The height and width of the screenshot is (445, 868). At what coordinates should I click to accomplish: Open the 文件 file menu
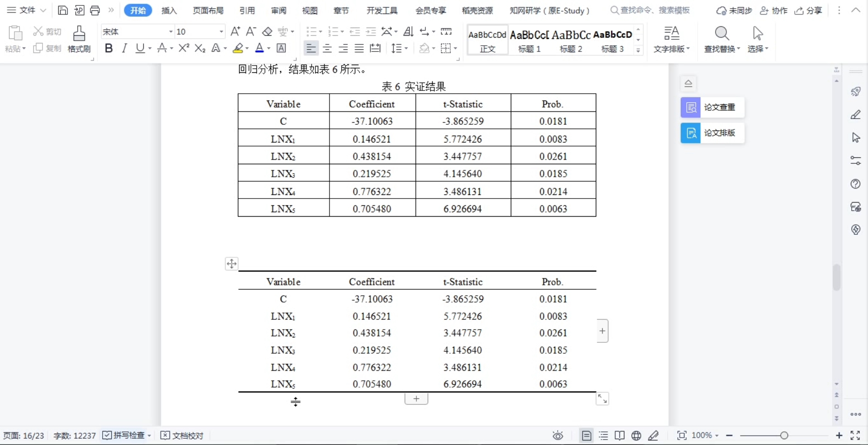27,10
